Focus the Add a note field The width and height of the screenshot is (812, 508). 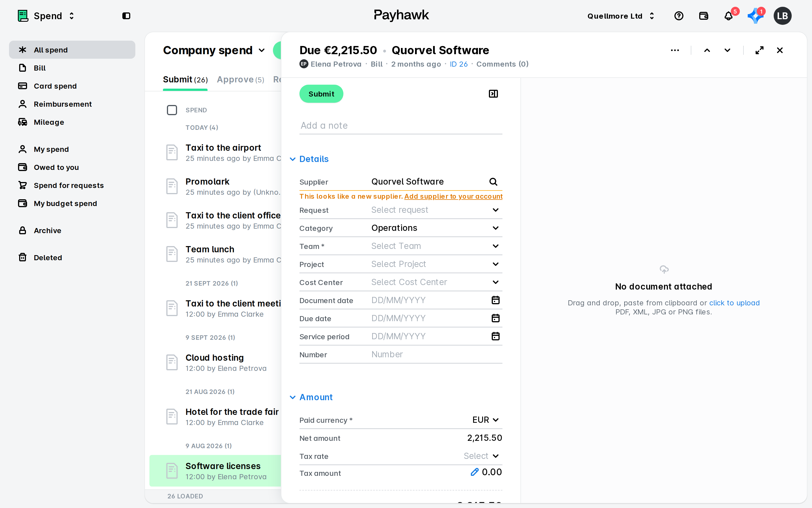coord(401,125)
